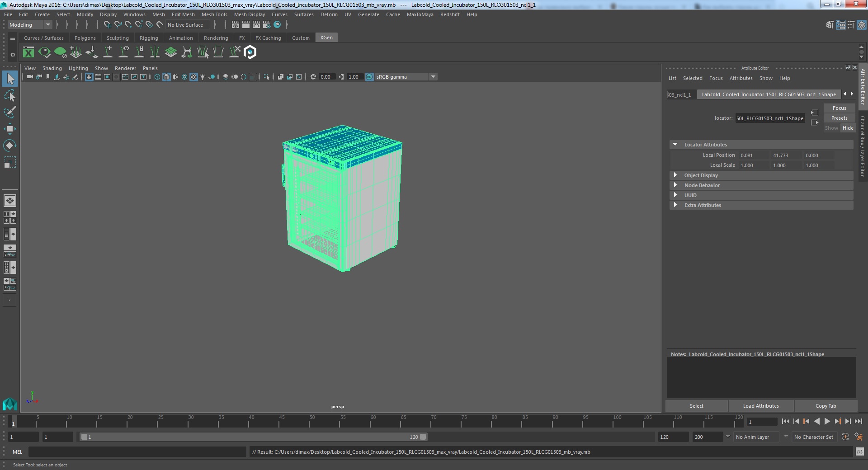This screenshot has width=868, height=470.
Task: Switch to the Polygons shelf tab
Action: click(x=85, y=38)
